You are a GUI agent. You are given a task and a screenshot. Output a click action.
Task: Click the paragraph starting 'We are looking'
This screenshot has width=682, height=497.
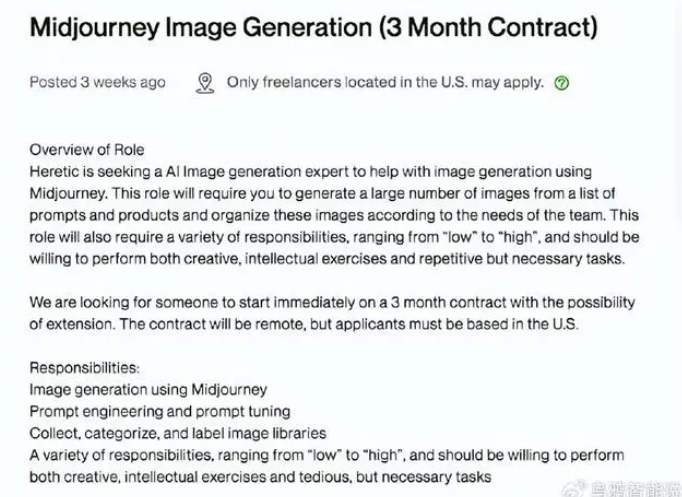tap(332, 313)
